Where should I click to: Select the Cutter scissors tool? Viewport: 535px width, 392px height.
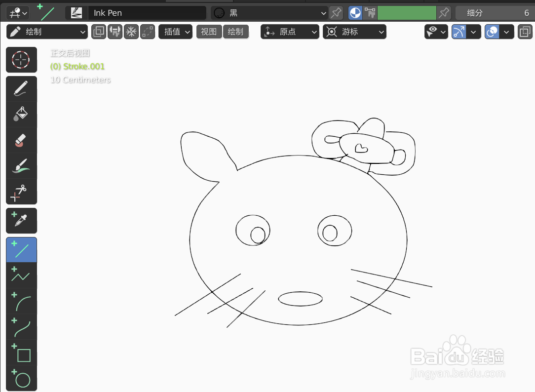pos(21,192)
